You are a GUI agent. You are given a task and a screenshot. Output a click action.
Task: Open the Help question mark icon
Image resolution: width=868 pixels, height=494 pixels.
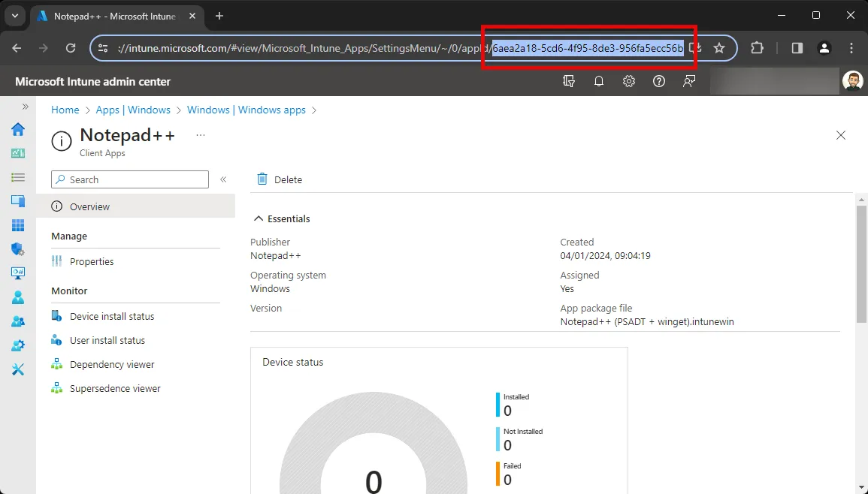pos(659,81)
